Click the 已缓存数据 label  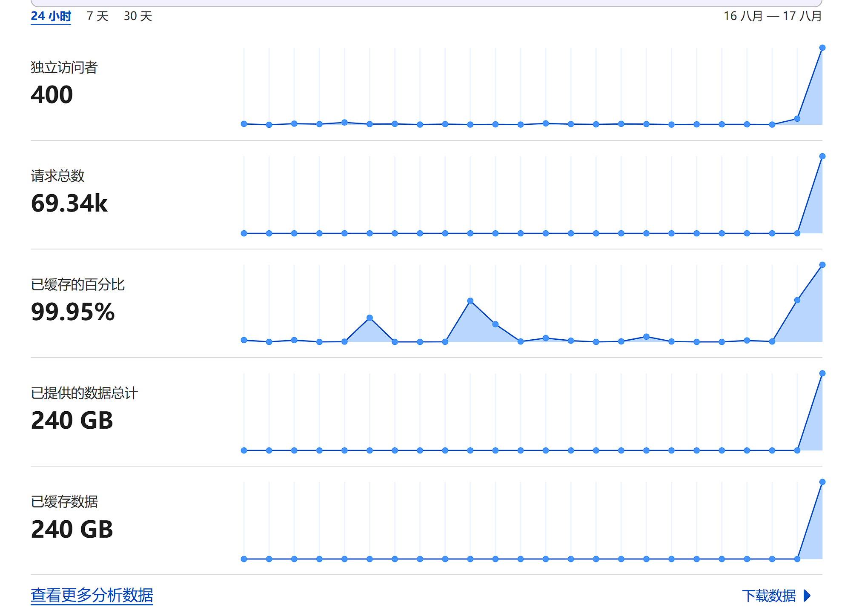tap(64, 501)
